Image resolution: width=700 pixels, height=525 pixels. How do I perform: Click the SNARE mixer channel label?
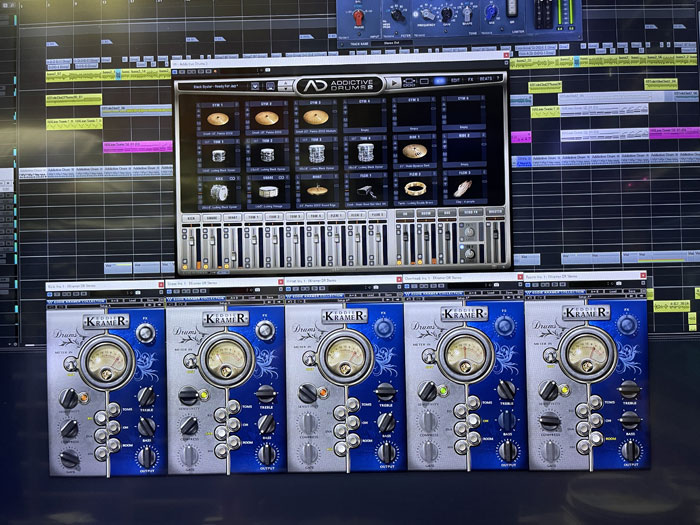pos(212,218)
